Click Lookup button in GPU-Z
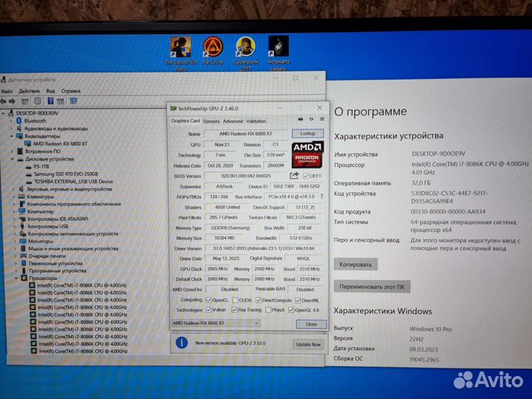The width and height of the screenshot is (532, 399). 307,134
